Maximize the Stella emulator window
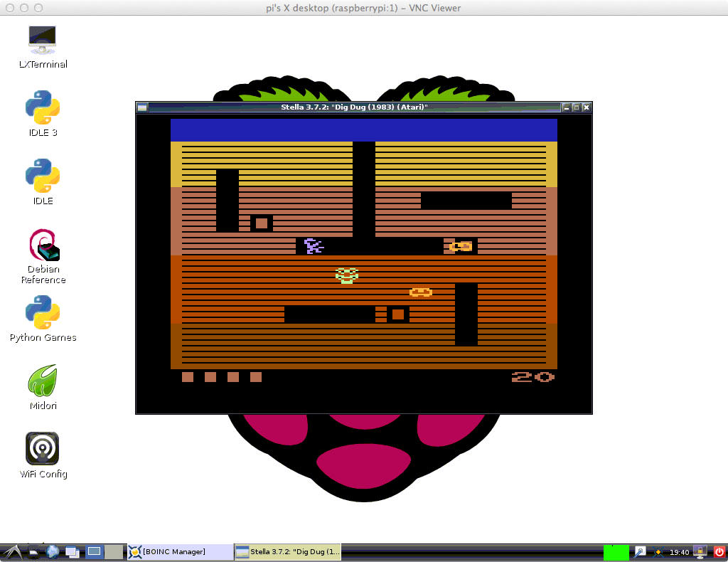 (577, 107)
